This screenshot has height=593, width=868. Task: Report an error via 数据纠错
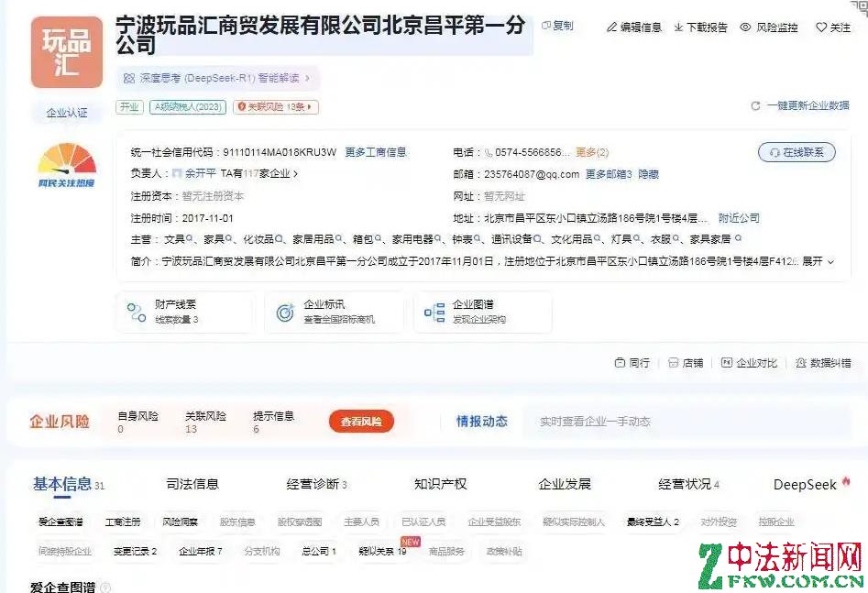[823, 363]
